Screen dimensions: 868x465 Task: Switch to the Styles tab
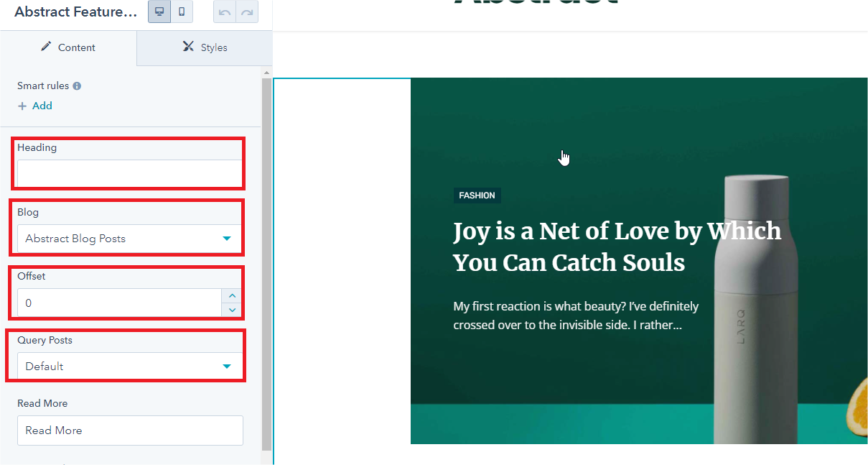tap(205, 47)
